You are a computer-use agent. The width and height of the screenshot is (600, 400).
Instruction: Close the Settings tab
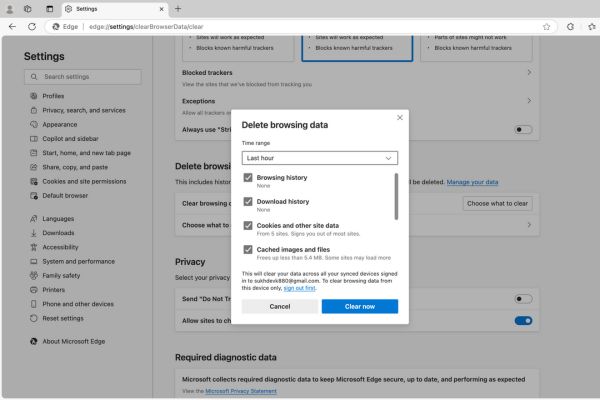[x=161, y=9]
